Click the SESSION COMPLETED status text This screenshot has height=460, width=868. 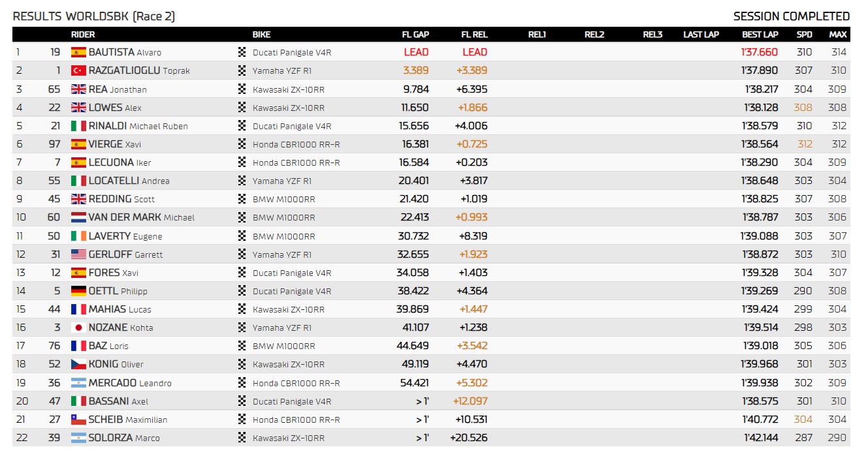pos(792,16)
